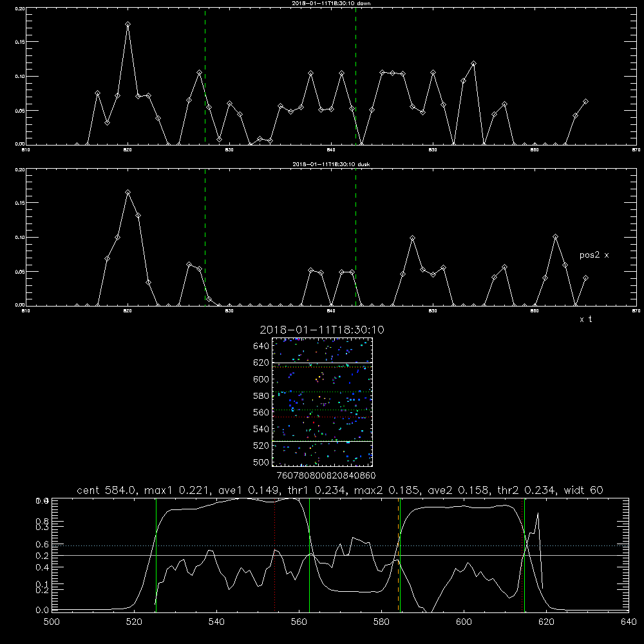Click 'cent 584.0' in the statistics line

(107, 490)
